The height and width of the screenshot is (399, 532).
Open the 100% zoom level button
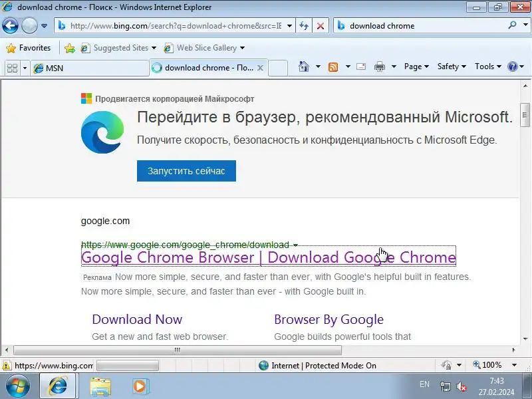point(487,365)
